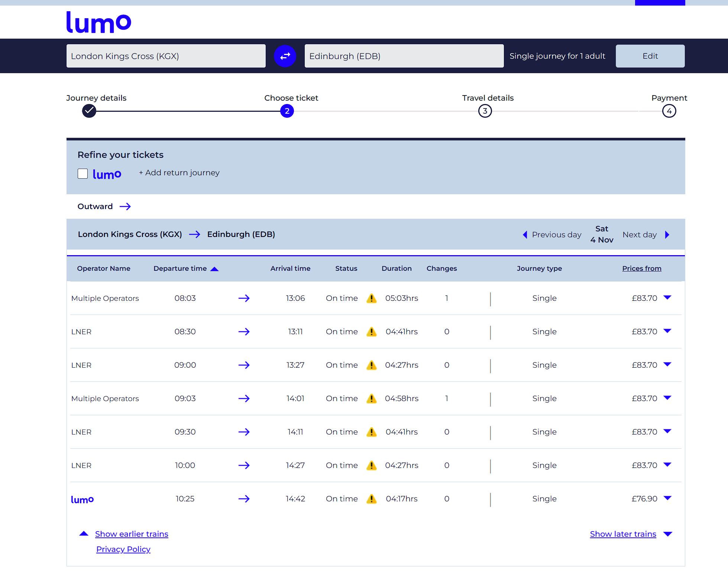Click LNER on the 10:00 row
728x582 pixels.
(81, 465)
